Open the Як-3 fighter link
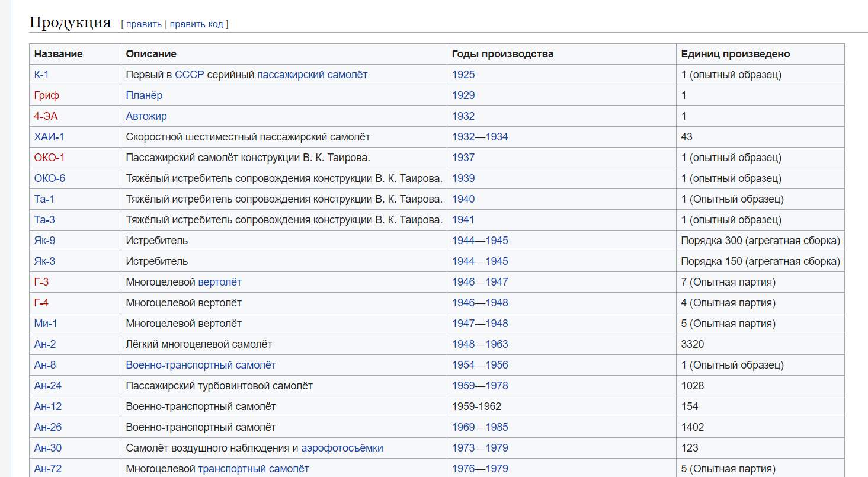The image size is (868, 477). [x=45, y=261]
